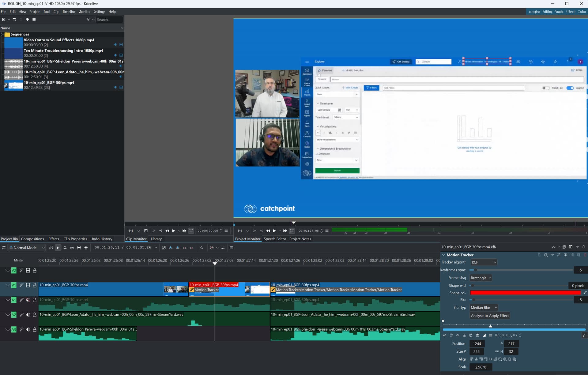
Task: Select the spacer tool in timeline toolbar
Action: pyautogui.click(x=72, y=248)
